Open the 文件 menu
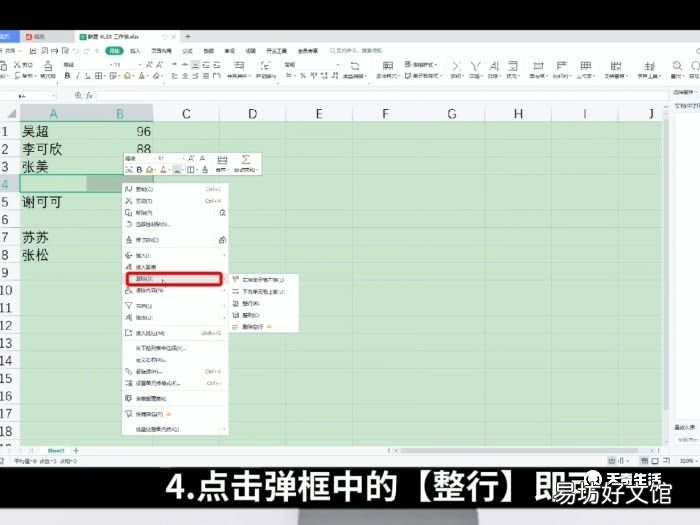 8,51
